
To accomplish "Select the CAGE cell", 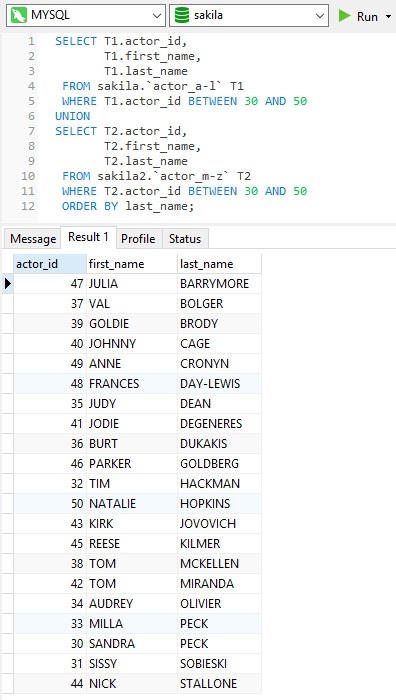I will (219, 344).
